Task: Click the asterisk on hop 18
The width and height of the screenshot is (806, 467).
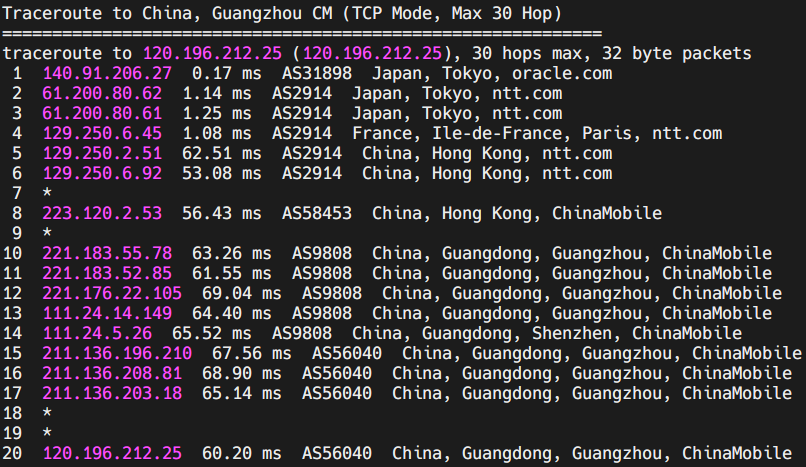Action: (x=47, y=414)
